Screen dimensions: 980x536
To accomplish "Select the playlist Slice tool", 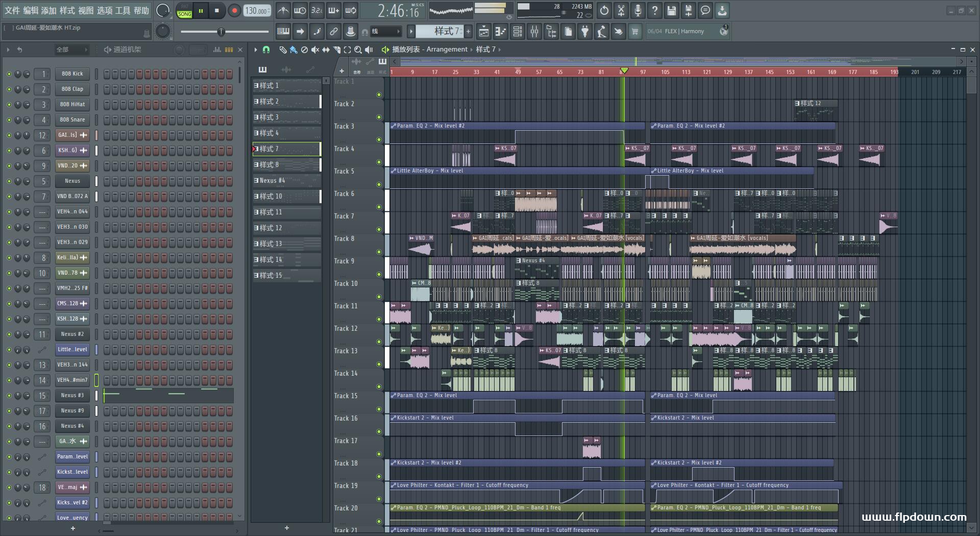I will pos(336,50).
